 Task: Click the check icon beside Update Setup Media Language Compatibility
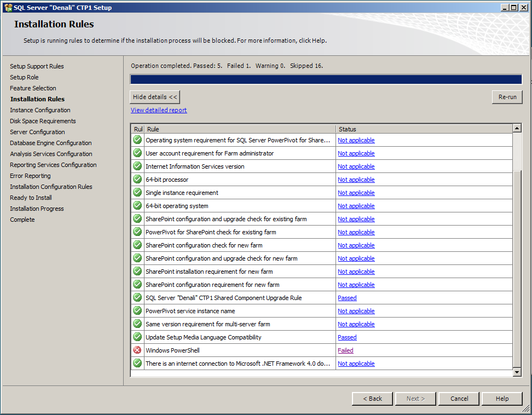(137, 337)
